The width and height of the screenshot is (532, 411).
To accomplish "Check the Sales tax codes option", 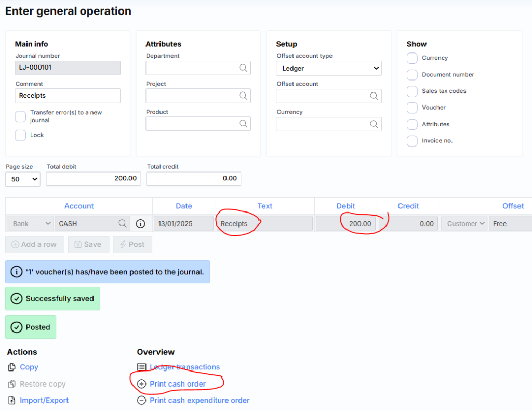I will [x=412, y=91].
